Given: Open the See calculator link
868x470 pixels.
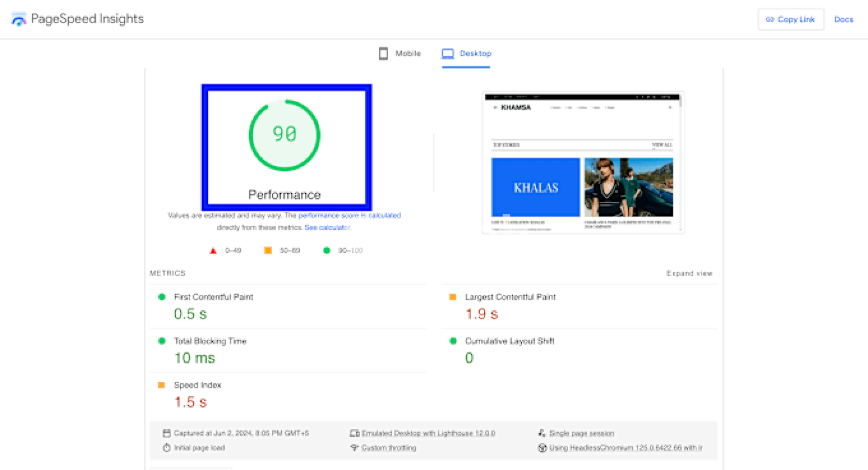Looking at the screenshot, I should [x=327, y=228].
